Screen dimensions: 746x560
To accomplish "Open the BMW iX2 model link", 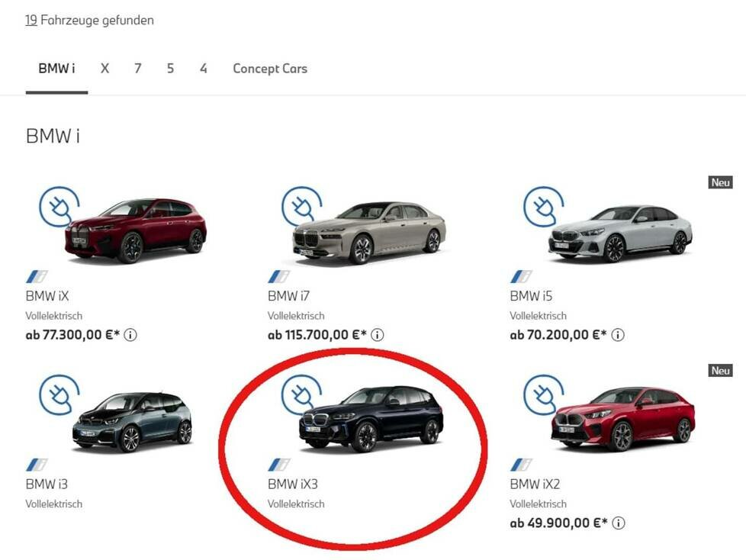I will coord(535,484).
